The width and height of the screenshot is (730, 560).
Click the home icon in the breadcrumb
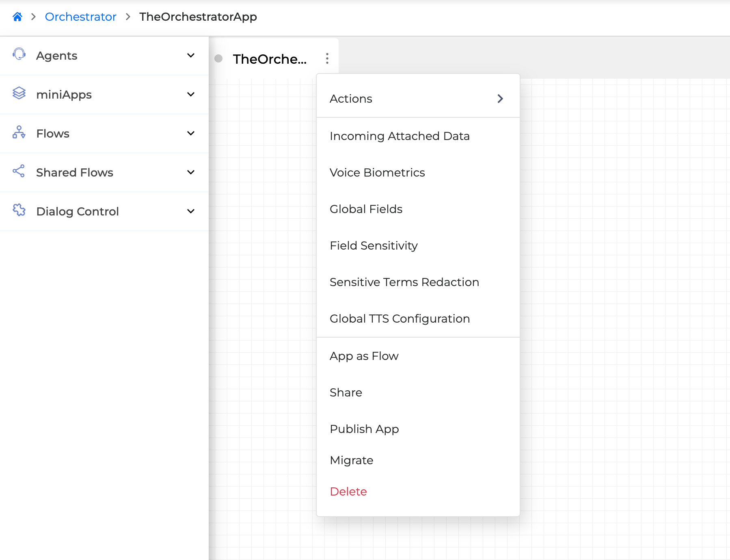pos(17,16)
